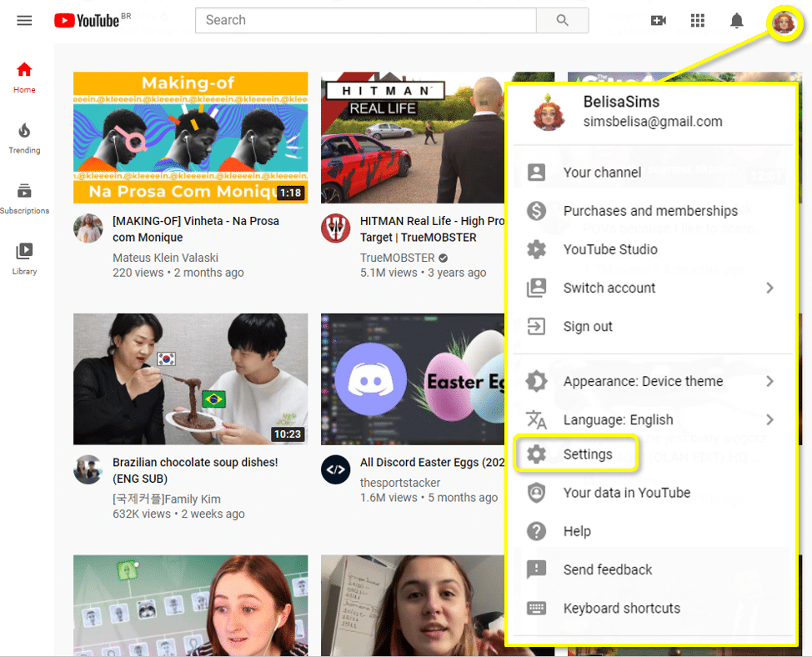The image size is (812, 657).
Task: Open the Settings text label
Action: 588,454
